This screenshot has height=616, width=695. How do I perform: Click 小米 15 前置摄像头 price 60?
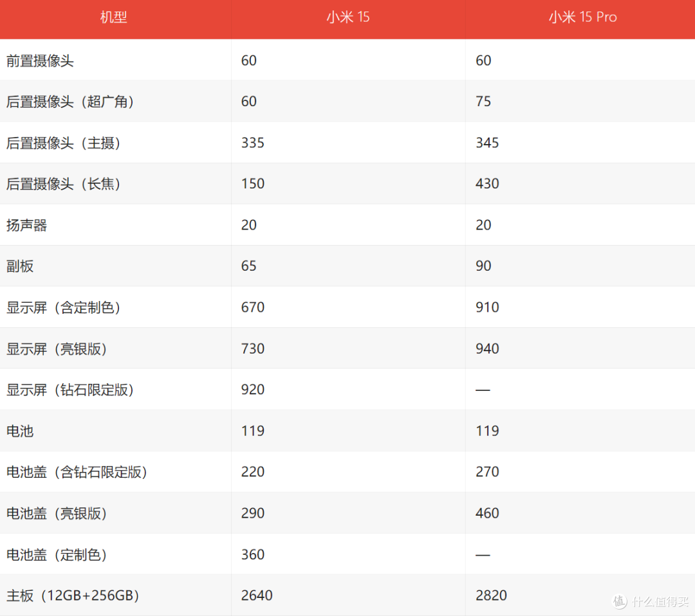click(248, 60)
